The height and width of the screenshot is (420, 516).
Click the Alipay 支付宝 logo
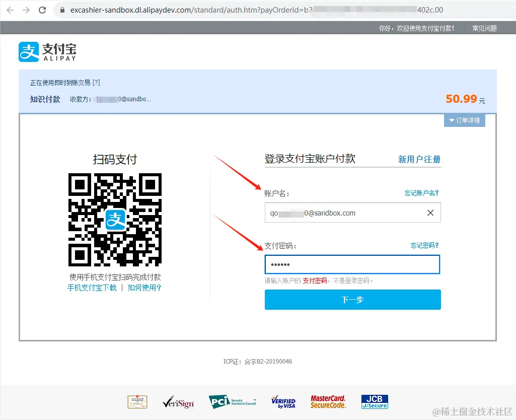47,52
